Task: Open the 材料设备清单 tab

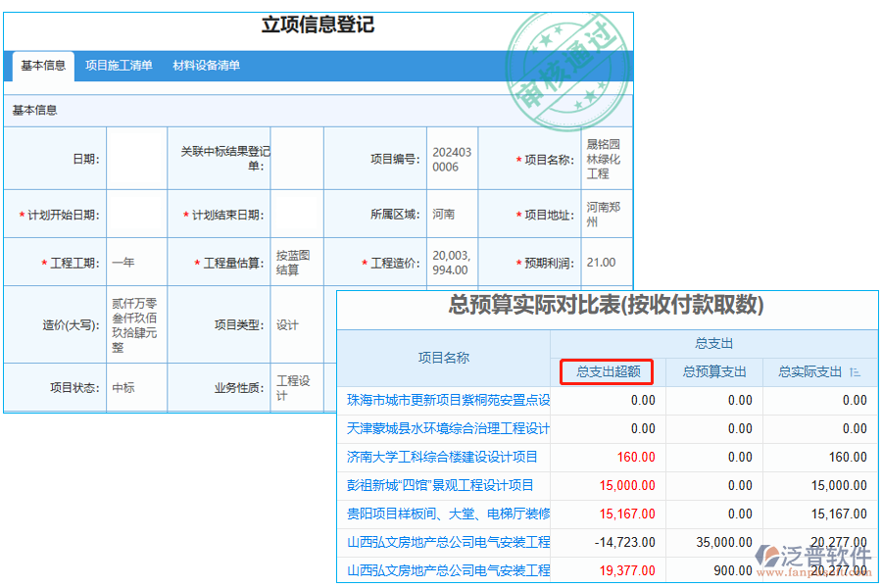Action: coord(209,68)
